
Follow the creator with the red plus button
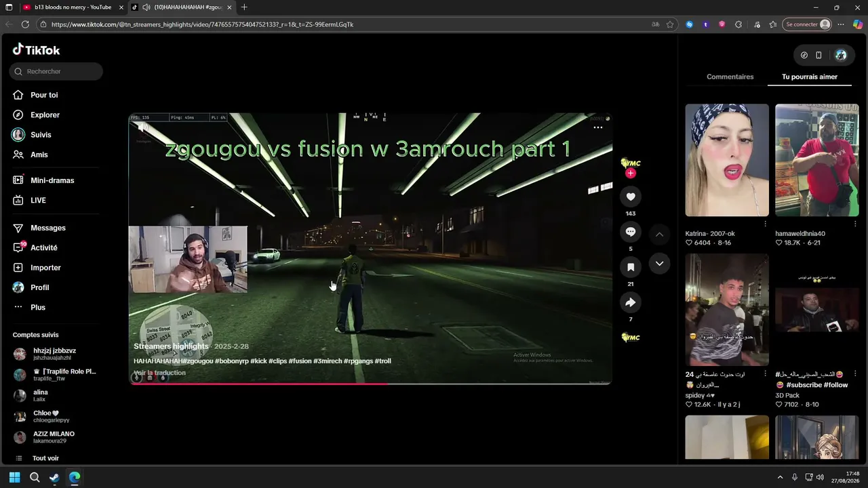point(631,174)
